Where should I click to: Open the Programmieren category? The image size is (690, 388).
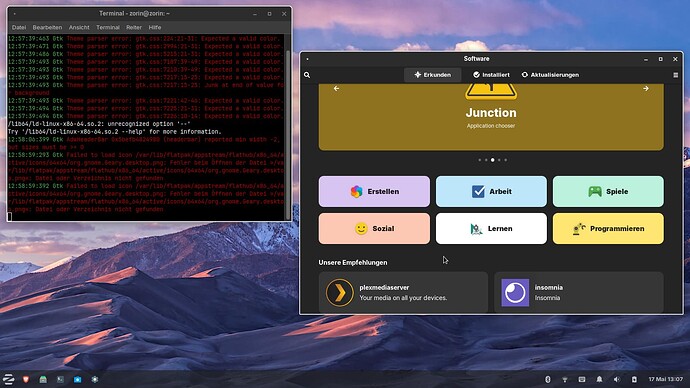click(608, 228)
